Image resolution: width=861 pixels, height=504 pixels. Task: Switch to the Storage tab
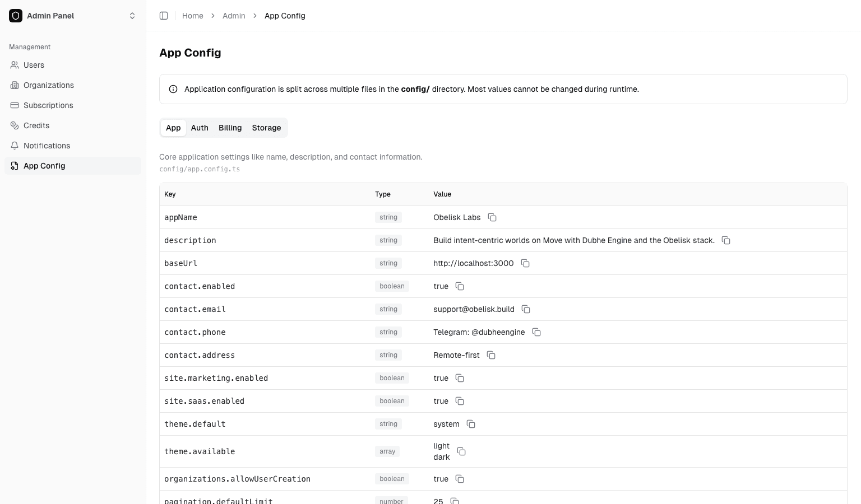pos(266,128)
